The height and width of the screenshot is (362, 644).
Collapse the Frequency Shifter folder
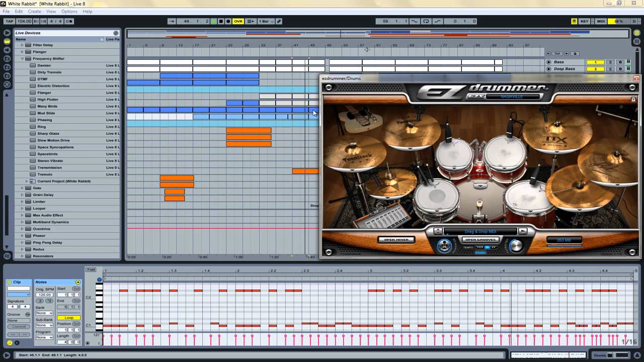click(x=23, y=58)
